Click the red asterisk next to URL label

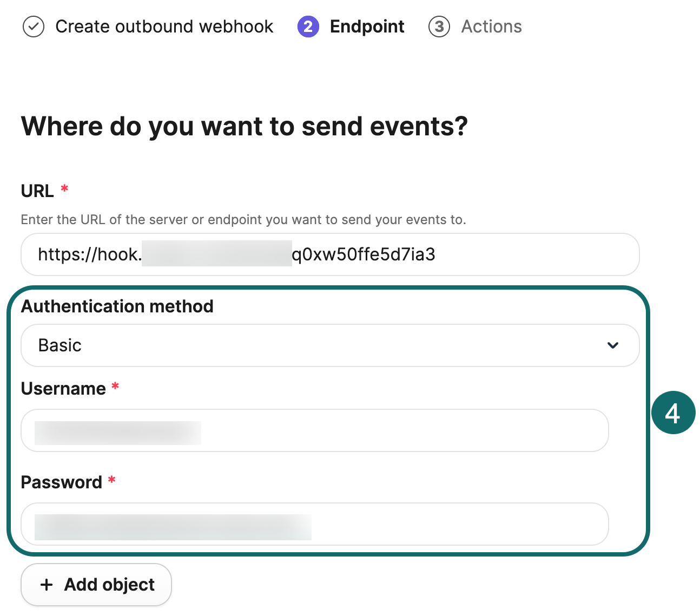(x=64, y=189)
